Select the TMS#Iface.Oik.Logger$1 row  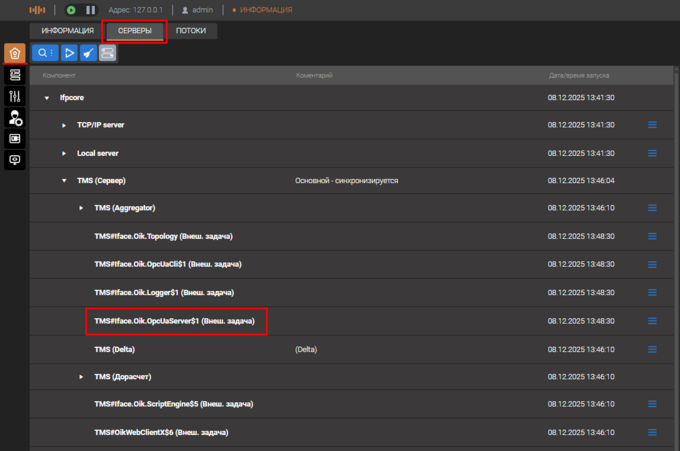[x=160, y=292]
